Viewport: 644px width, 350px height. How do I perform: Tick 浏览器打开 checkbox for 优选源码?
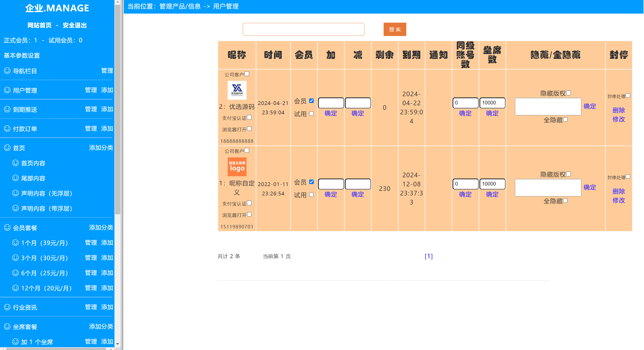point(249,129)
